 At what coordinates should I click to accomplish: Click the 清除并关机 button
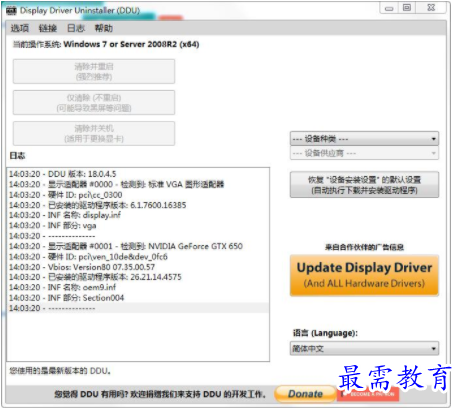pyautogui.click(x=94, y=133)
